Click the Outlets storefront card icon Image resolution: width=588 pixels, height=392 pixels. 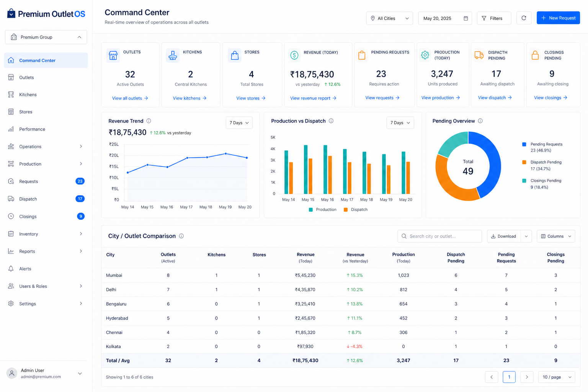click(113, 55)
